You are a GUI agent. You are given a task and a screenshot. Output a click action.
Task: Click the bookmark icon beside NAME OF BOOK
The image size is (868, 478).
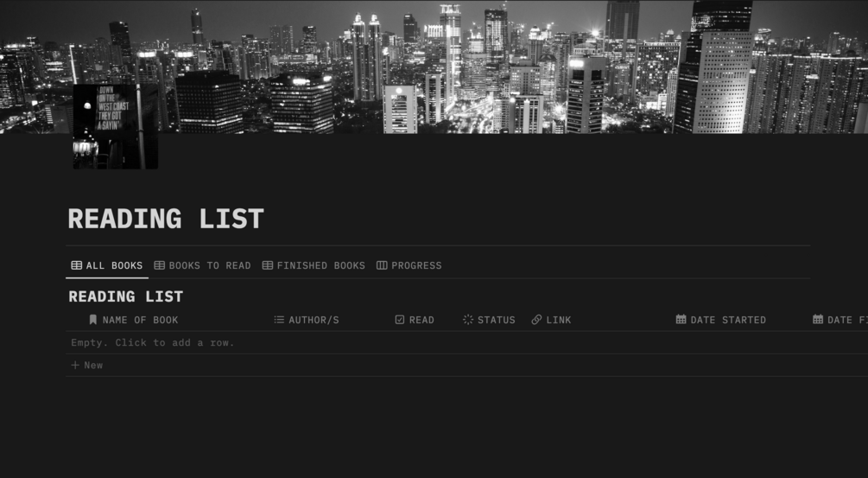93,320
